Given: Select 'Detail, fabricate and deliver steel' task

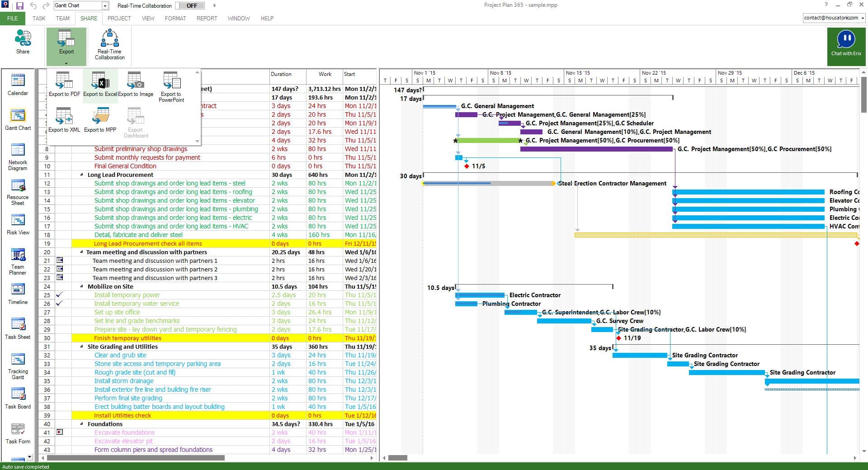Looking at the screenshot, I should pyautogui.click(x=138, y=235).
